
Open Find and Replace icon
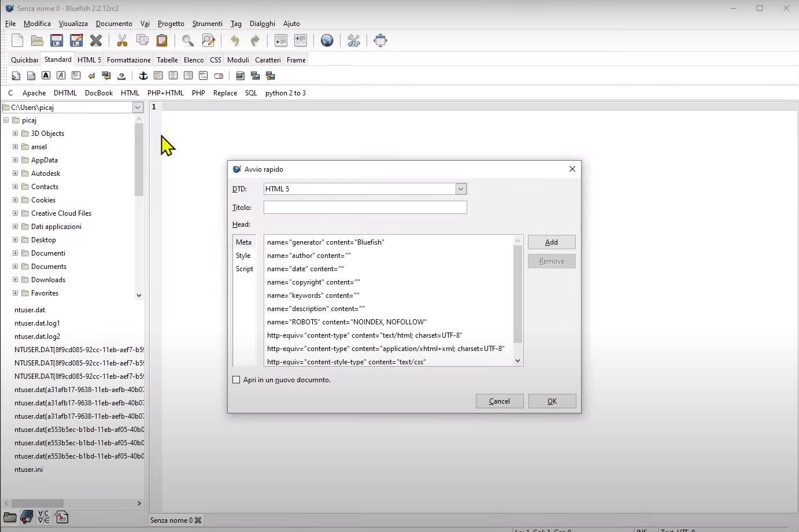coord(208,40)
